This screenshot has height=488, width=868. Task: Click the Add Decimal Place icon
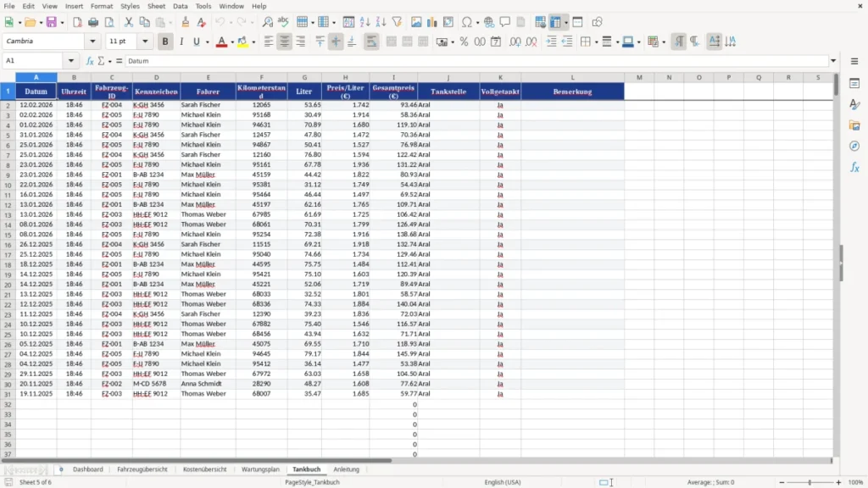pos(515,42)
